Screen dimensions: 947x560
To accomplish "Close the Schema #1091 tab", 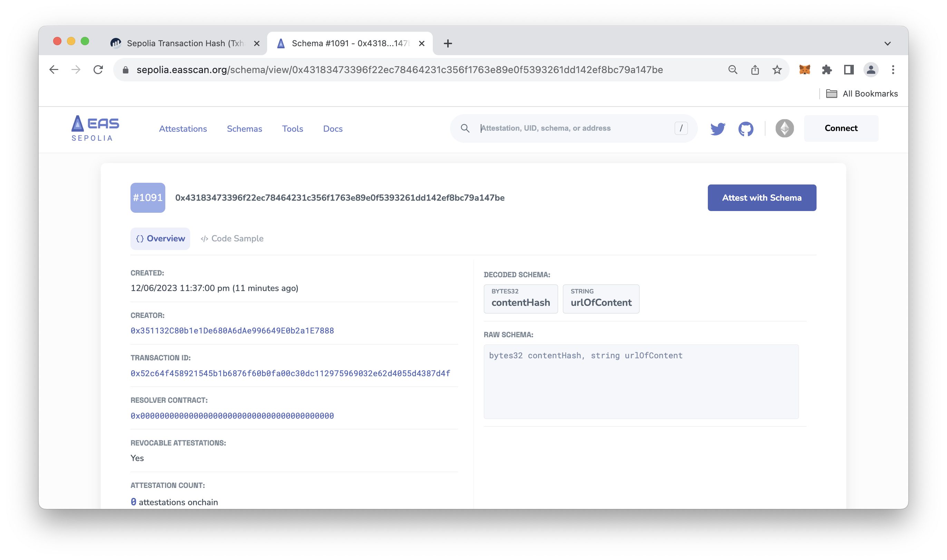I will [422, 43].
